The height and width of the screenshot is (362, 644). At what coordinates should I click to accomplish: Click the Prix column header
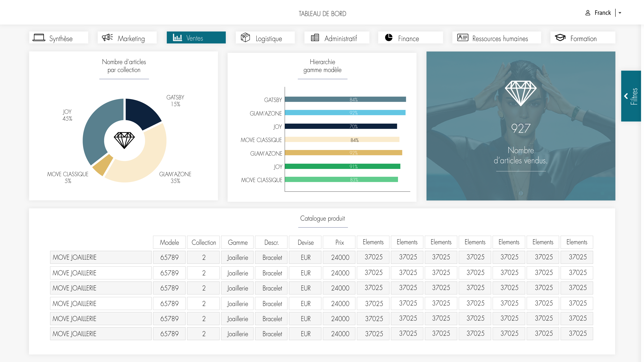(339, 242)
